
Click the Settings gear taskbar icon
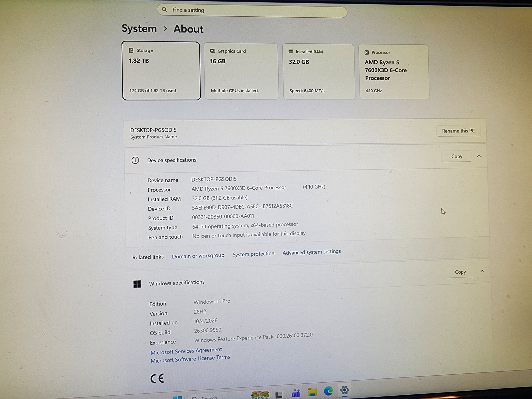click(344, 390)
